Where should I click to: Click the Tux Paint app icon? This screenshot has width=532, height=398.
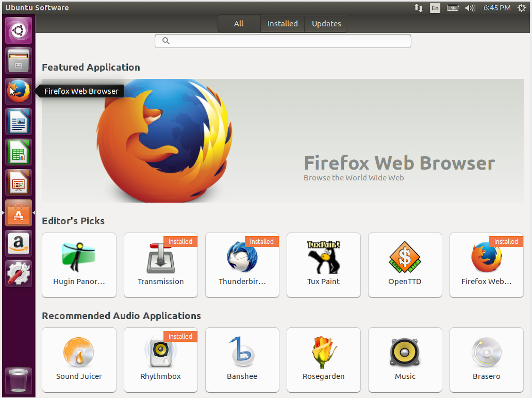click(323, 257)
